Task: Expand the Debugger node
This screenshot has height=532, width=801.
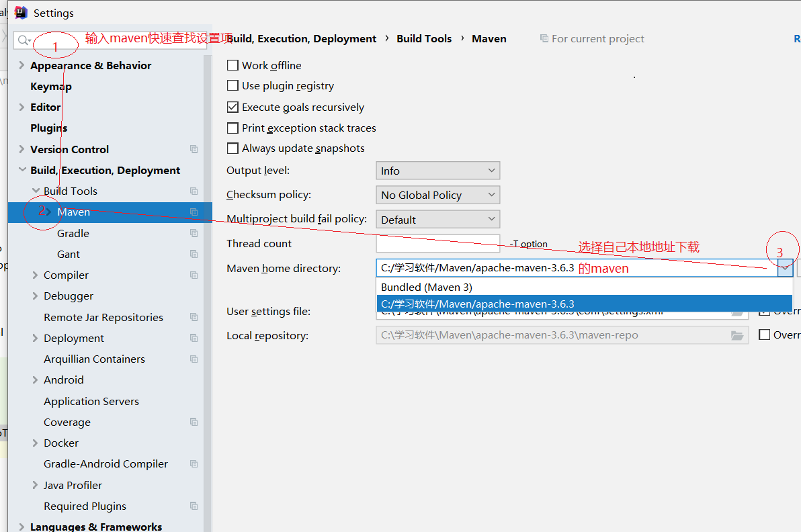Action: click(35, 296)
